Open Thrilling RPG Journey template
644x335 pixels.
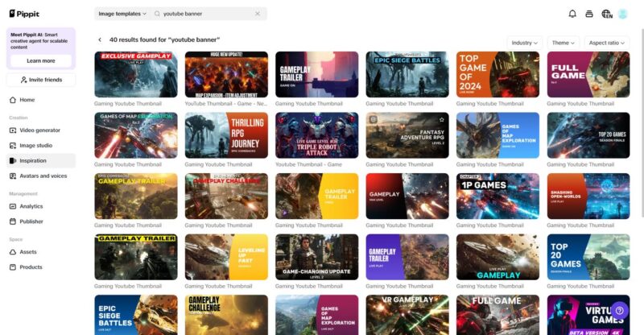coord(226,135)
